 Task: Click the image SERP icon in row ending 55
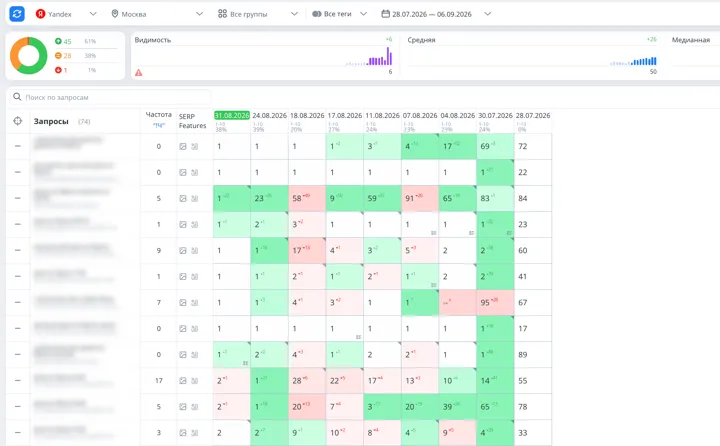[183, 381]
